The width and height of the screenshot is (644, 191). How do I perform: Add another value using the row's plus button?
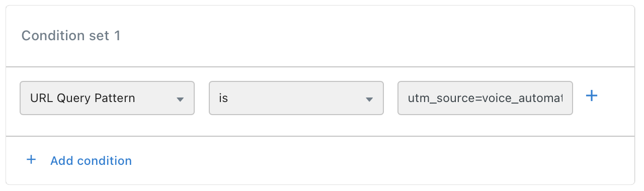tap(592, 95)
